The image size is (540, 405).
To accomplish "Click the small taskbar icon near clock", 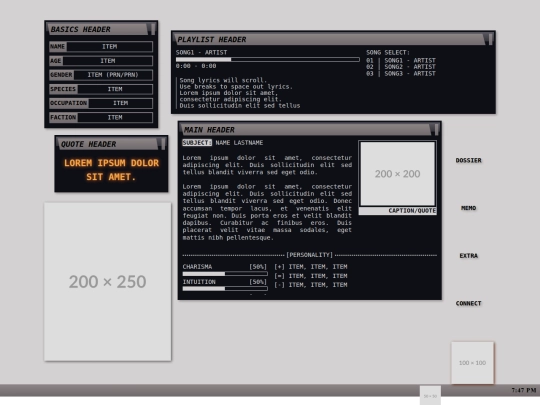I will (x=430, y=396).
